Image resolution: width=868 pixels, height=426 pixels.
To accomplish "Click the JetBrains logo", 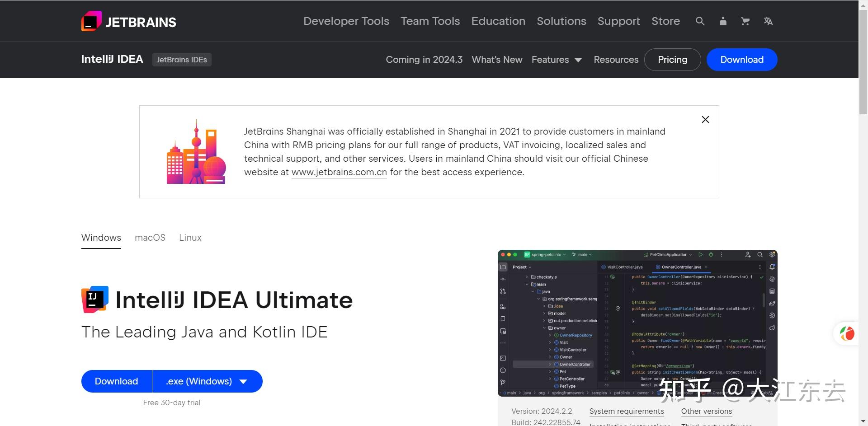I will (129, 21).
